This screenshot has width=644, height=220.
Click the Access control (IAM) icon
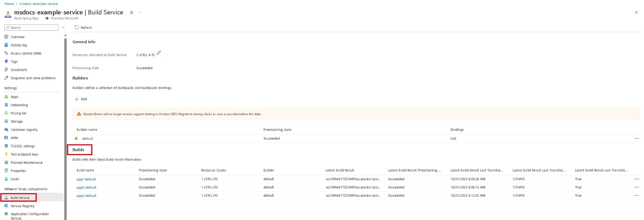pos(6,53)
